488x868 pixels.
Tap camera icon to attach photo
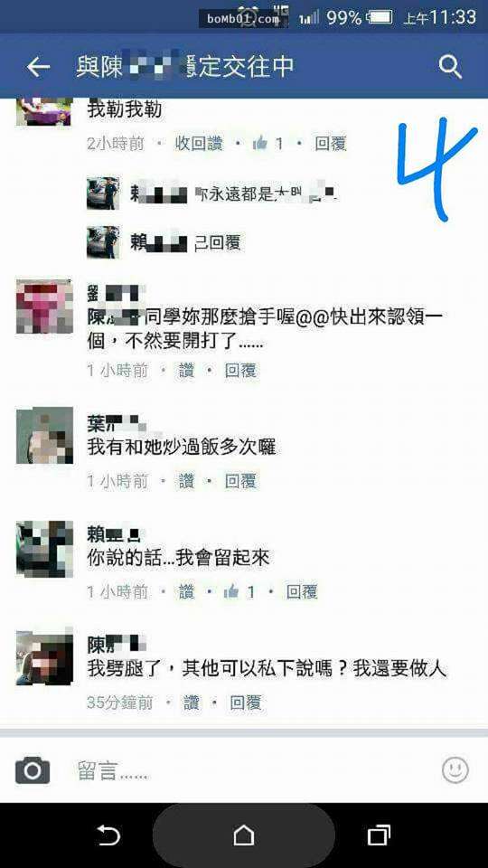[x=33, y=770]
